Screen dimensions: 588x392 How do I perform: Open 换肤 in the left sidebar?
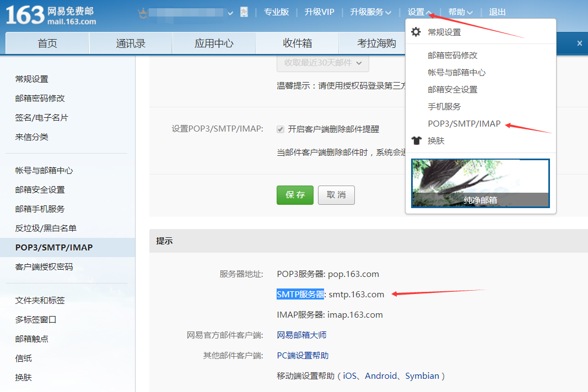(x=24, y=377)
